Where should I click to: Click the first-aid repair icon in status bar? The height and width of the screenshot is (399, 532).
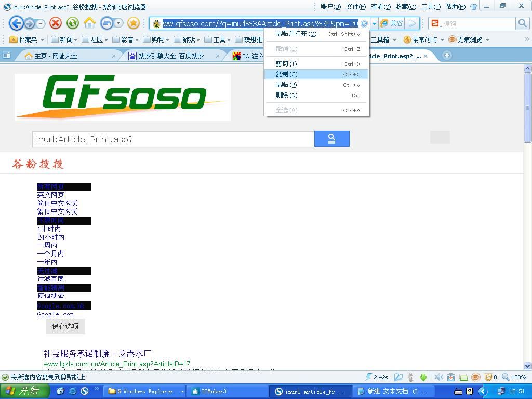tap(451, 377)
